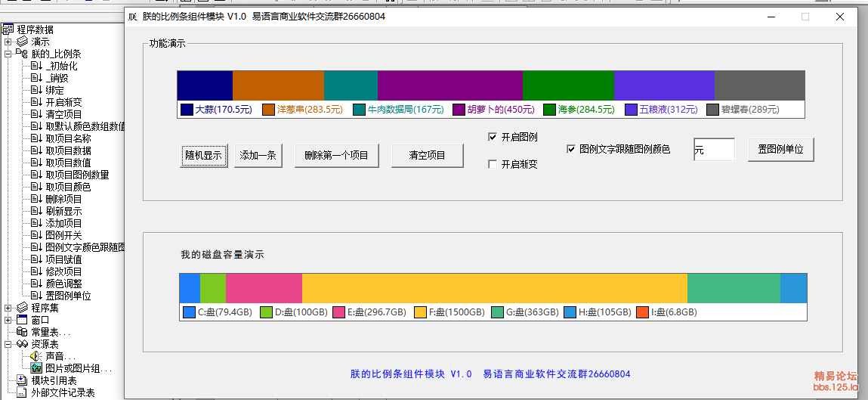The image size is (868, 400).
Task: Click the method icon beside _销毁
Action: [x=36, y=78]
